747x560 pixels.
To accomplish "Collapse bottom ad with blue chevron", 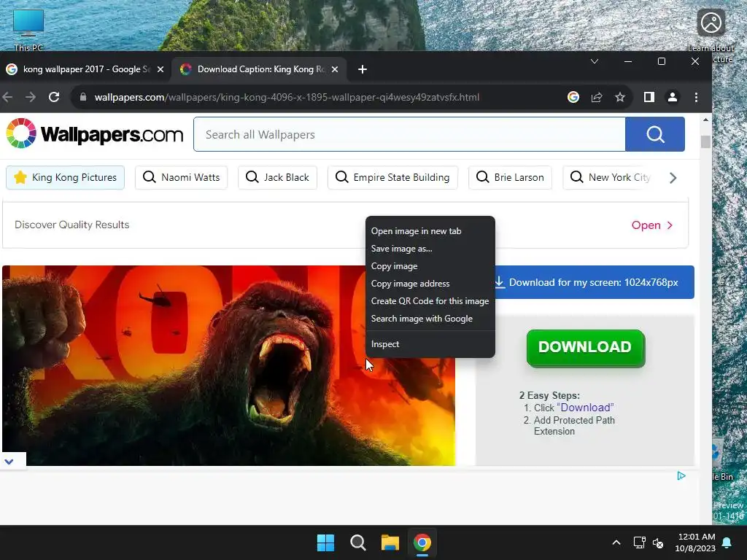I will [9, 462].
